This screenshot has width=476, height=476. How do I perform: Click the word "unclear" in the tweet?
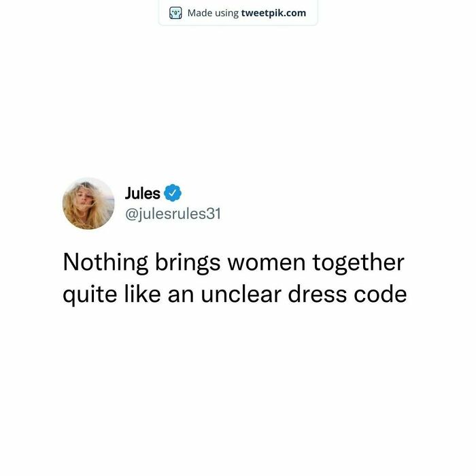(x=241, y=294)
